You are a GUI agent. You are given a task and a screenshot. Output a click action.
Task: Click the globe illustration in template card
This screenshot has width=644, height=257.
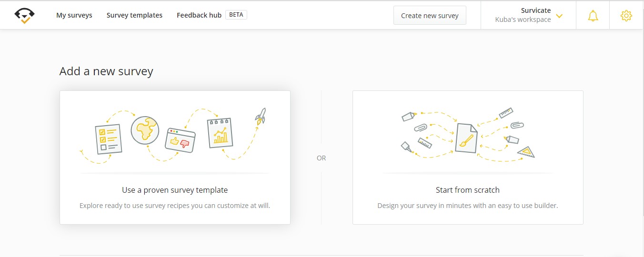(144, 130)
